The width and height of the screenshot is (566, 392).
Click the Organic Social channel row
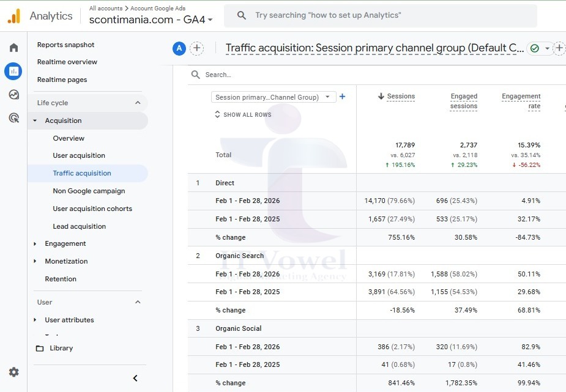pyautogui.click(x=377, y=328)
